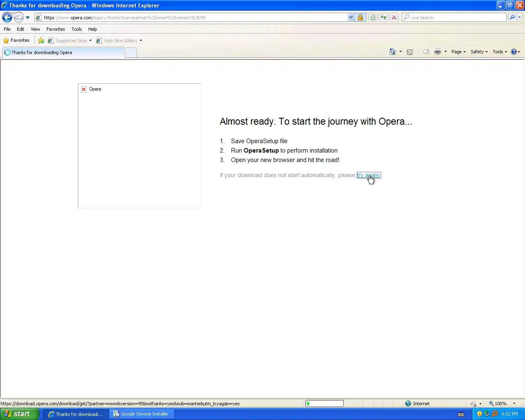Click the Compatibility View broken-page icon
This screenshot has width=525, height=420.
coord(372,18)
